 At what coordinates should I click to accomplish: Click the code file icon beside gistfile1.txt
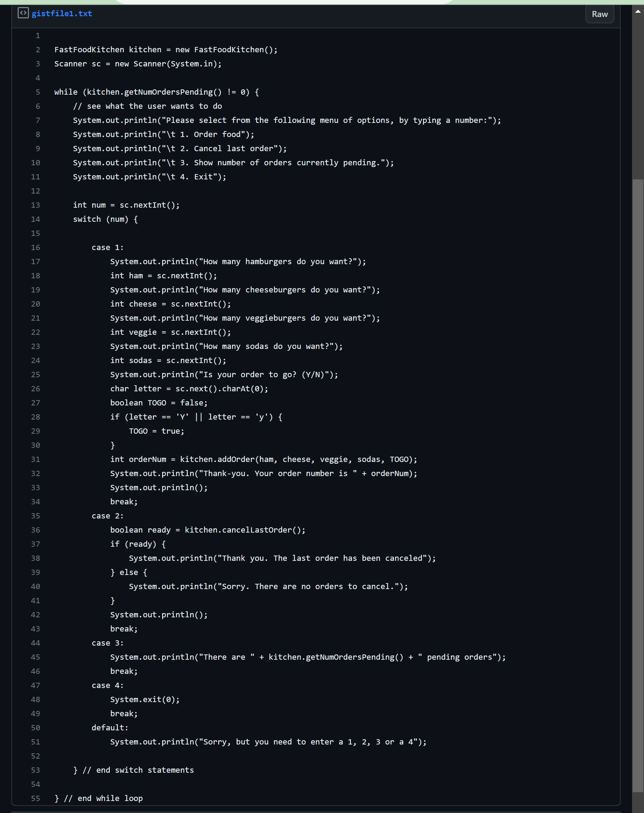pos(23,12)
